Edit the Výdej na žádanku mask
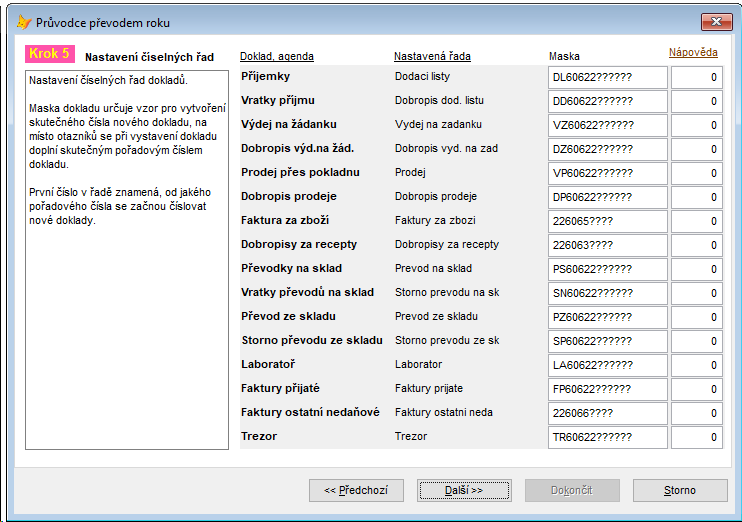The width and height of the screenshot is (742, 522). tap(608, 125)
